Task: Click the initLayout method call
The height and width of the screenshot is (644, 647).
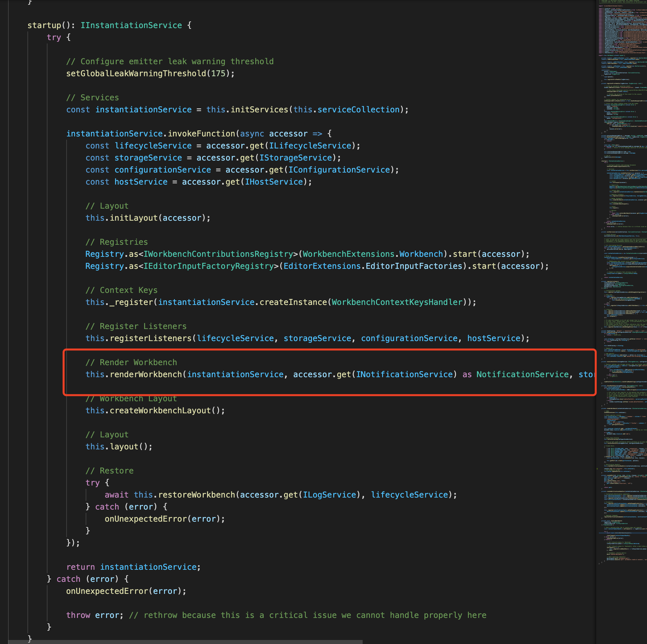Action: click(133, 218)
